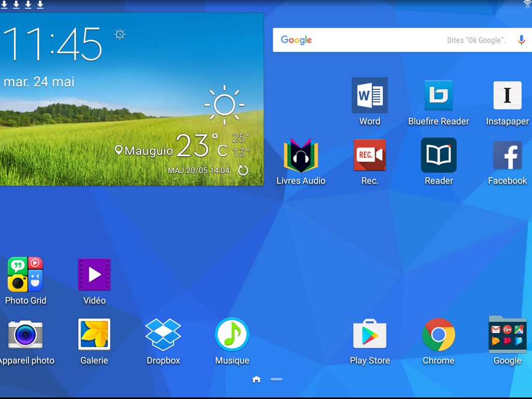Screen dimensions: 532x399
Task: Expand the Google apps folder
Action: (x=507, y=335)
